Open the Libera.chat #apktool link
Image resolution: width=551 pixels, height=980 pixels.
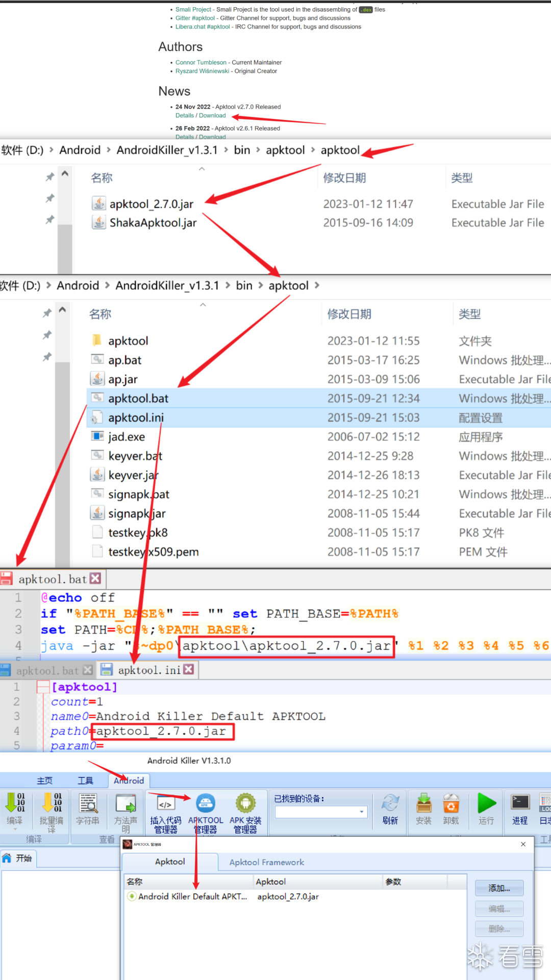(203, 27)
